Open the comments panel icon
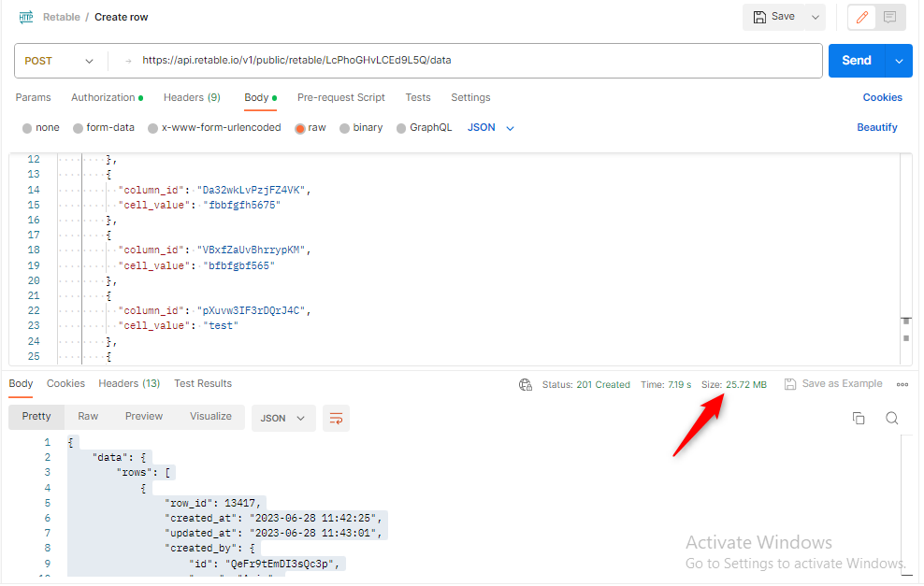 pos(889,17)
